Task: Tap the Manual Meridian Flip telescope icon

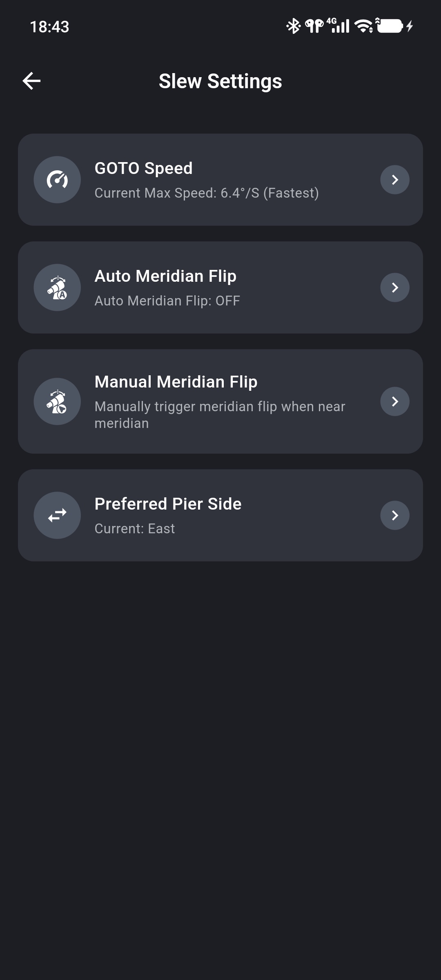Action: pyautogui.click(x=57, y=401)
